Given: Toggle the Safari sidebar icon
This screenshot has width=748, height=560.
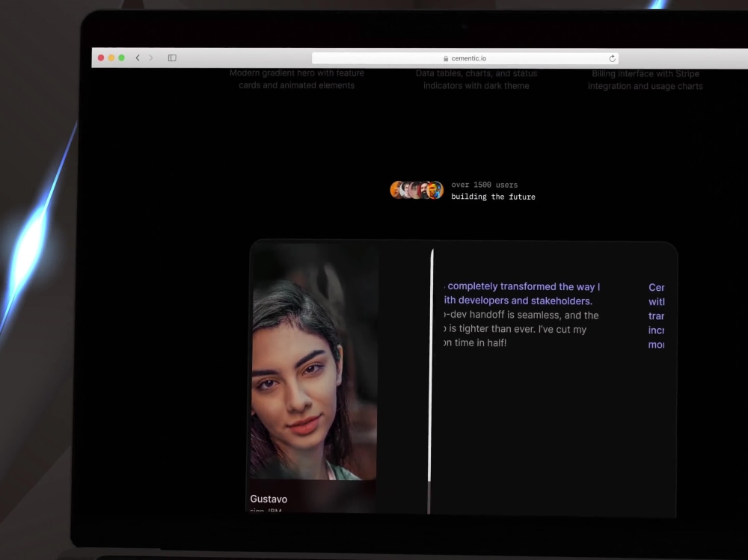Looking at the screenshot, I should point(172,58).
